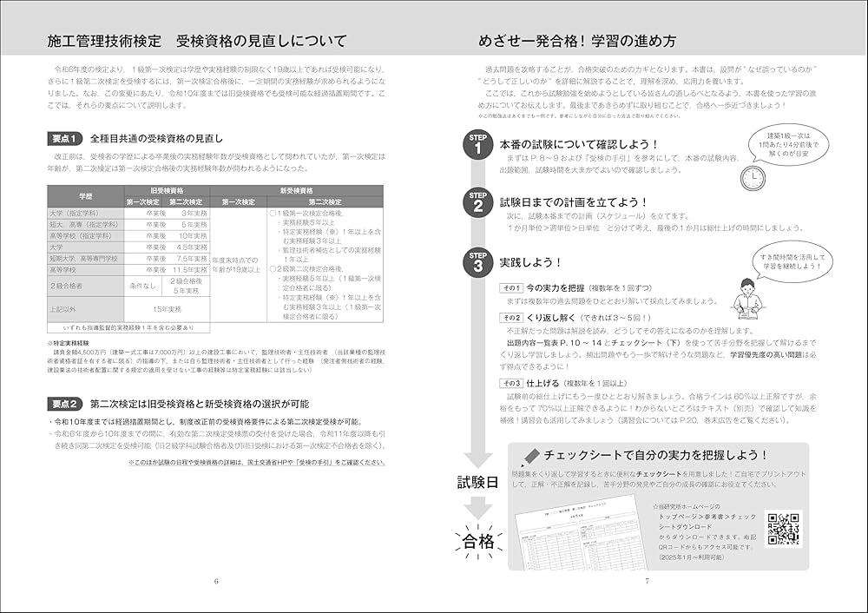The width and height of the screenshot is (868, 613).
Task: Click heading 本番の試験について確認しよう！
Action: 580,144
